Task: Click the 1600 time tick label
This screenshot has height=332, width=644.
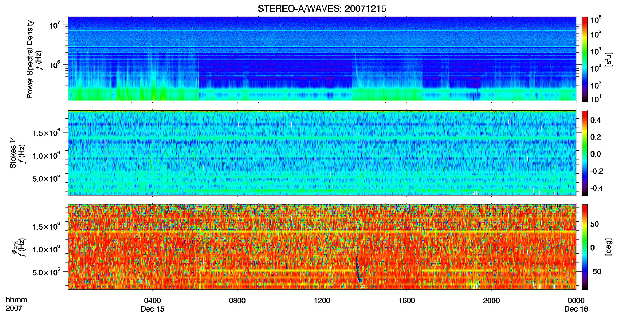Action: click(407, 301)
